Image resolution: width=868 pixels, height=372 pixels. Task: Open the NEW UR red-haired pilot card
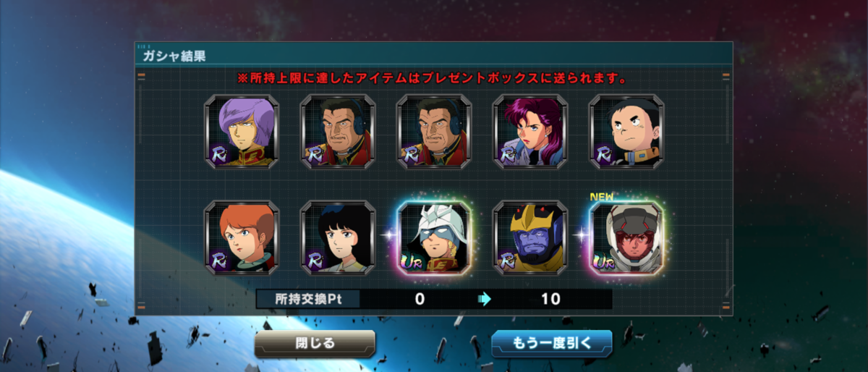626,238
